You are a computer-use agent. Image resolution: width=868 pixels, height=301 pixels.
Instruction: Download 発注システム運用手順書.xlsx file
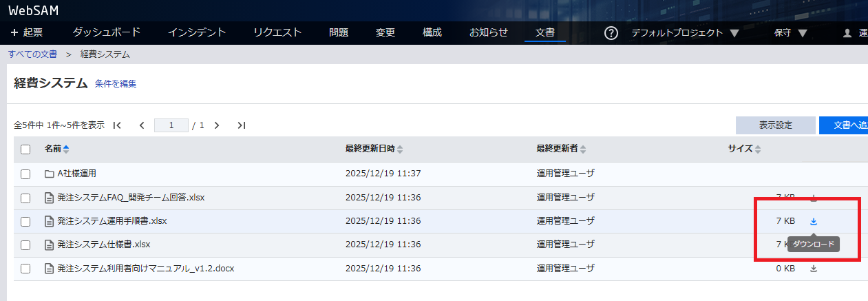click(813, 221)
